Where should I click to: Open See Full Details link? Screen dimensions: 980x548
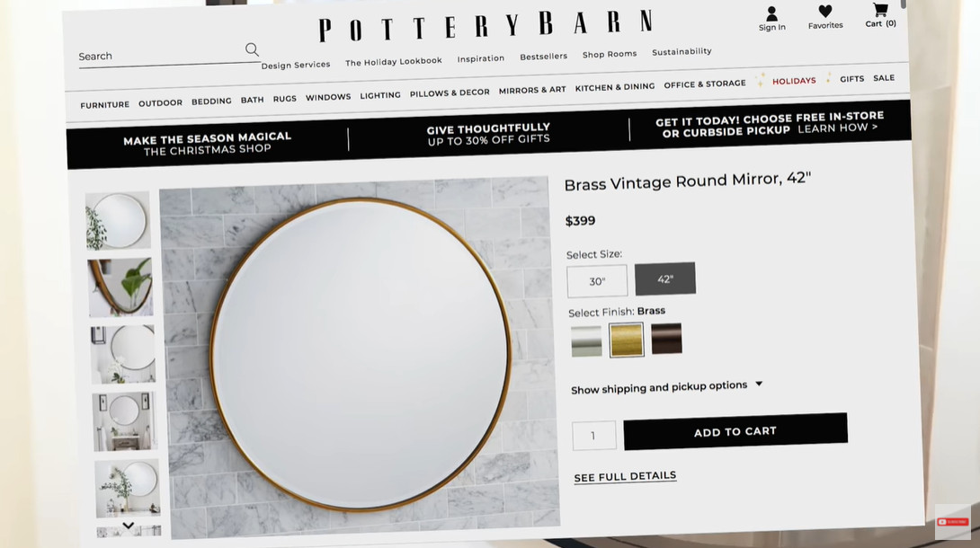point(625,477)
